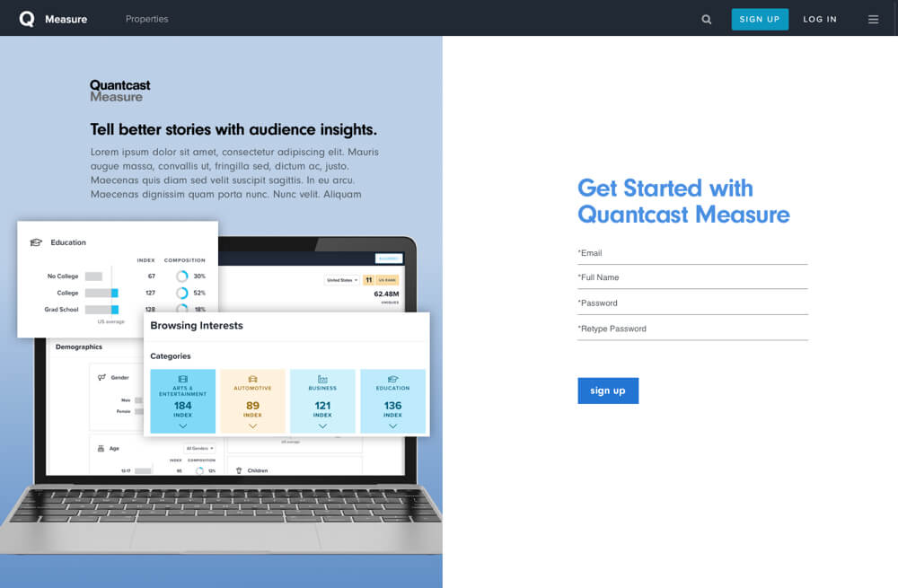Click the No College index bar
This screenshot has height=588, width=898.
pos(93,276)
